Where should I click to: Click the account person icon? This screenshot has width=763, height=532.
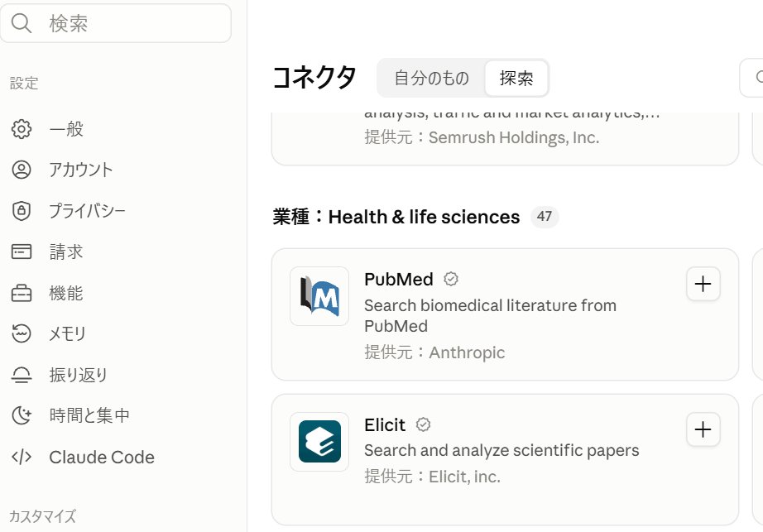pos(22,170)
